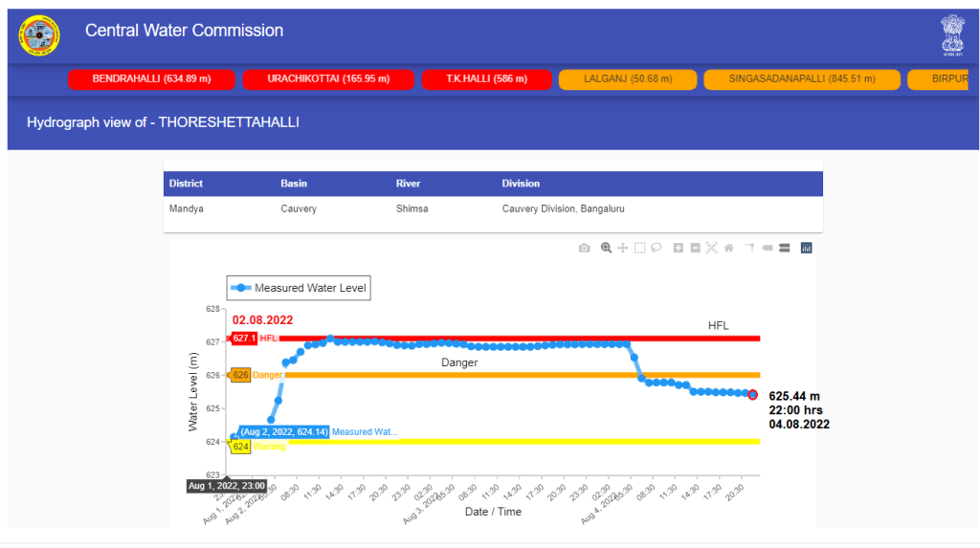The image size is (980, 548).
Task: Toggle spike lines in chart toolbar
Action: [750, 248]
